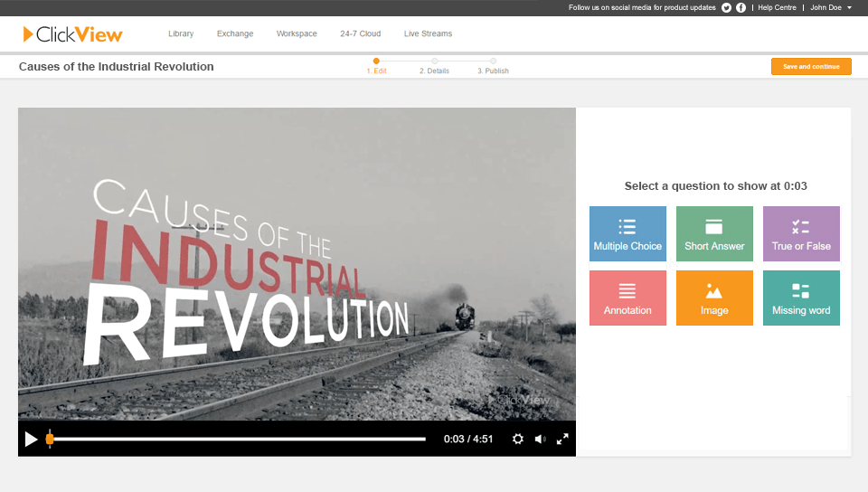Image resolution: width=868 pixels, height=492 pixels.
Task: Add a Multiple Choice question
Action: tap(627, 233)
